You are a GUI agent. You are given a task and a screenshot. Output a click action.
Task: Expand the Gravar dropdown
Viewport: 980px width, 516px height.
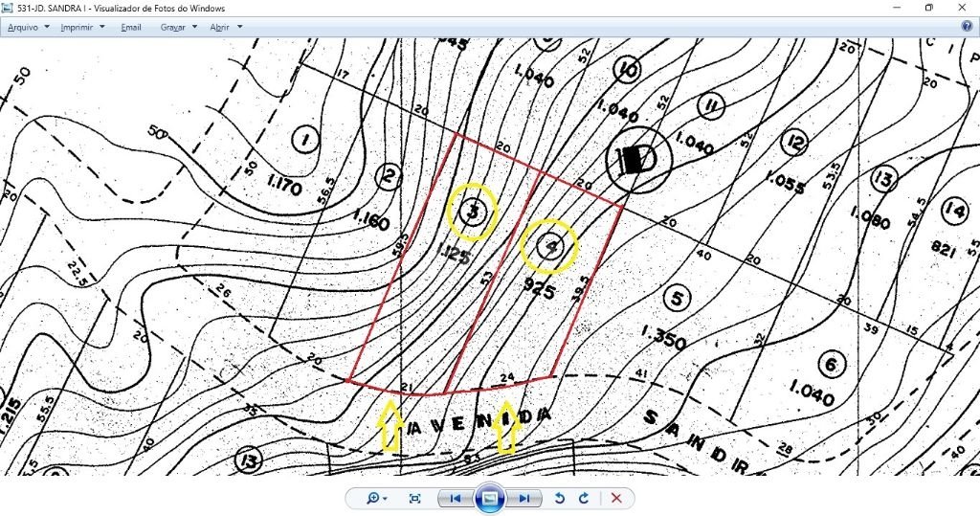click(179, 27)
